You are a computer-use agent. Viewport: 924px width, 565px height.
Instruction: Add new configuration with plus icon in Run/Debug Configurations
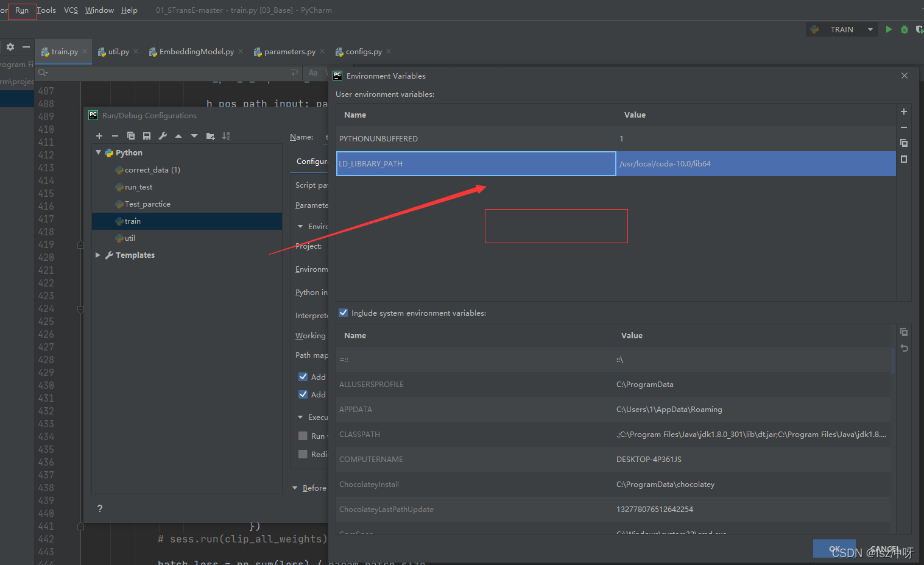pyautogui.click(x=99, y=136)
